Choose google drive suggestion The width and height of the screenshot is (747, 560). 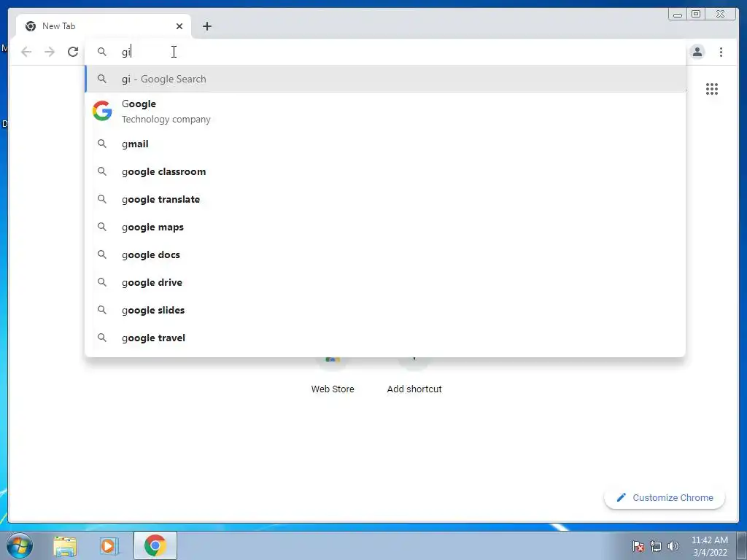pos(385,282)
